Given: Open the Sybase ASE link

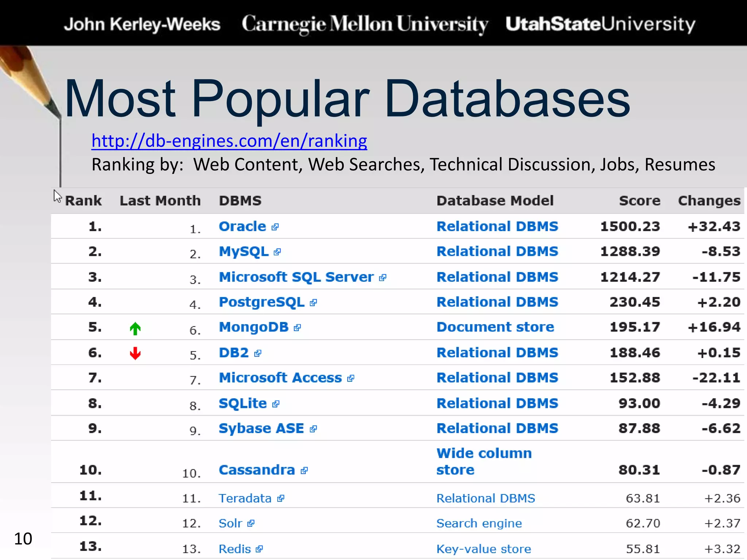Looking at the screenshot, I should coord(261,428).
